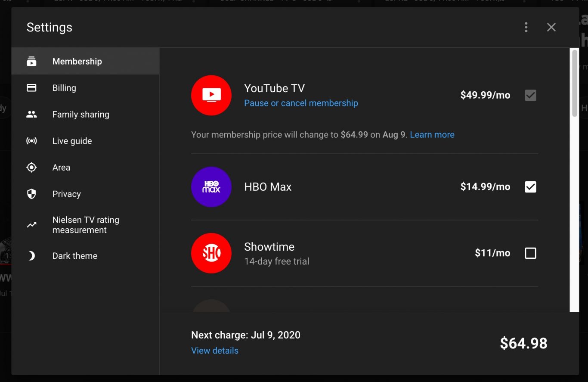This screenshot has width=588, height=382.
Task: Enable the Showtime add-on checkbox
Action: 530,253
